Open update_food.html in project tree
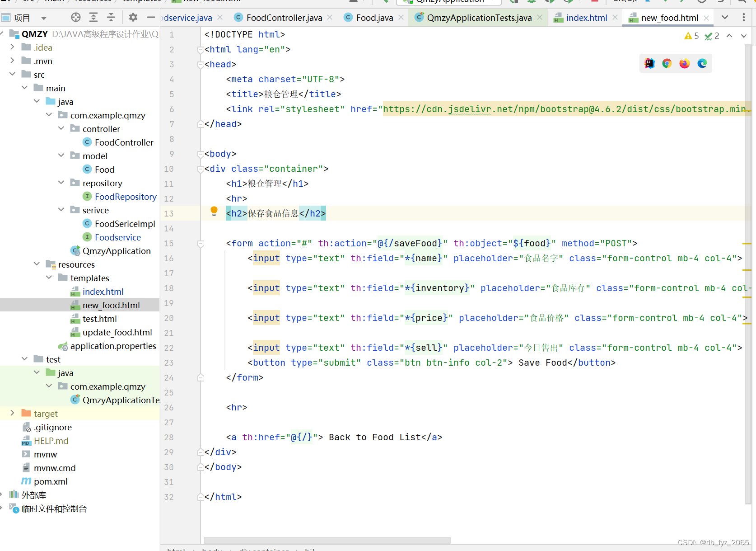This screenshot has height=551, width=756. pos(112,332)
